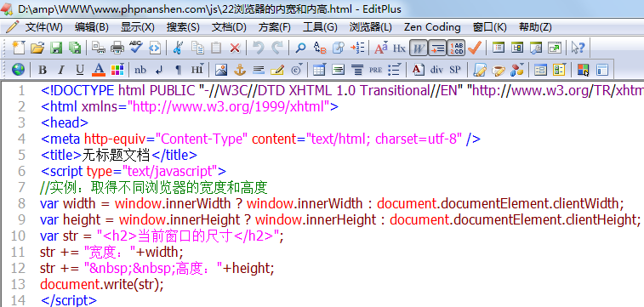Toggle line numbers display
644x307 pixels.
[x=456, y=48]
